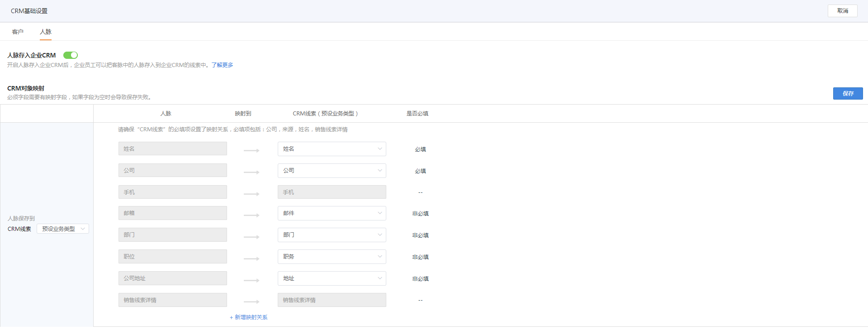
Task: Click the 公司地址 source field
Action: (172, 278)
